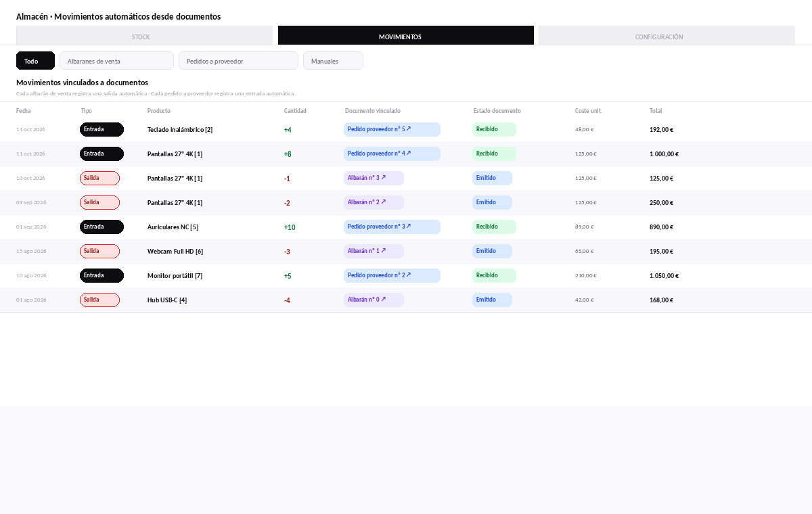Open Pedido proveedor nº 2 link
This screenshot has width=812, height=514.
[x=392, y=275]
